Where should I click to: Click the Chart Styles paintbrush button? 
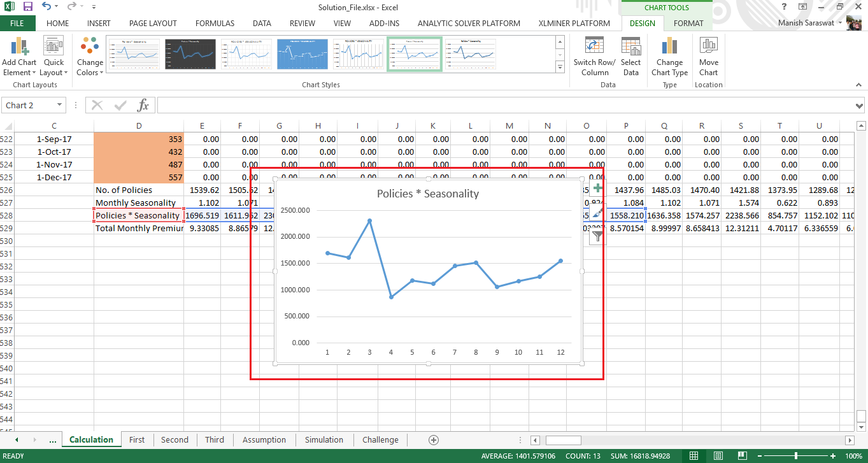click(x=597, y=213)
